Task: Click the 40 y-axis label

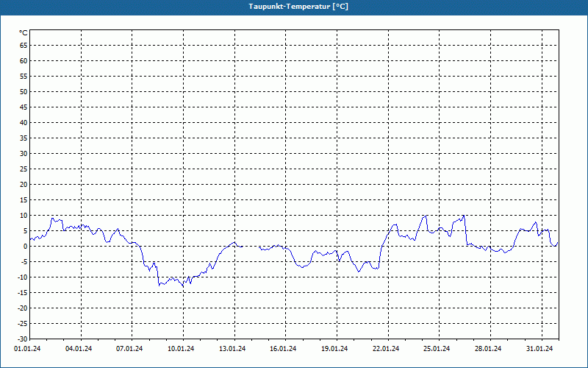Action: pyautogui.click(x=24, y=123)
